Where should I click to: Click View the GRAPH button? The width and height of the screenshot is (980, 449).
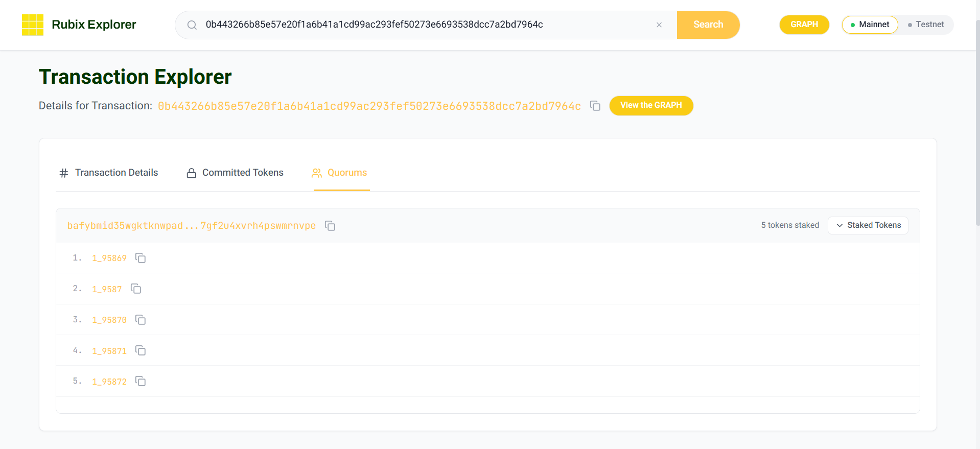tap(651, 105)
